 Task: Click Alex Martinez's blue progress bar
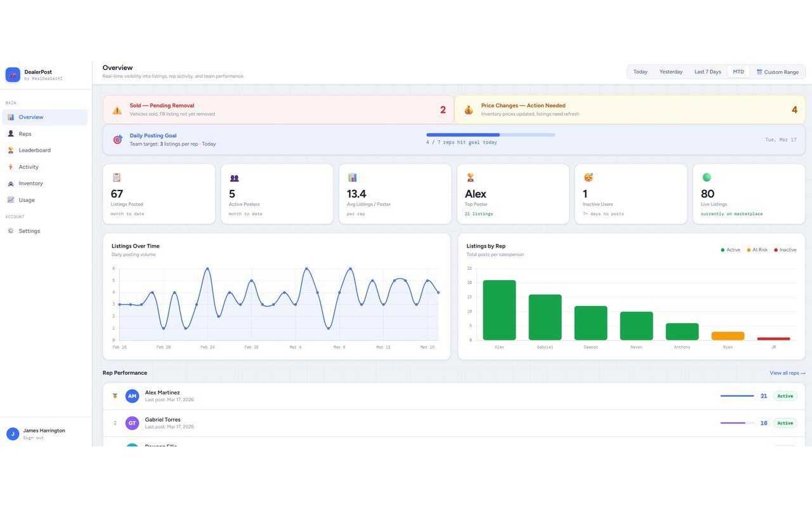[737, 396]
